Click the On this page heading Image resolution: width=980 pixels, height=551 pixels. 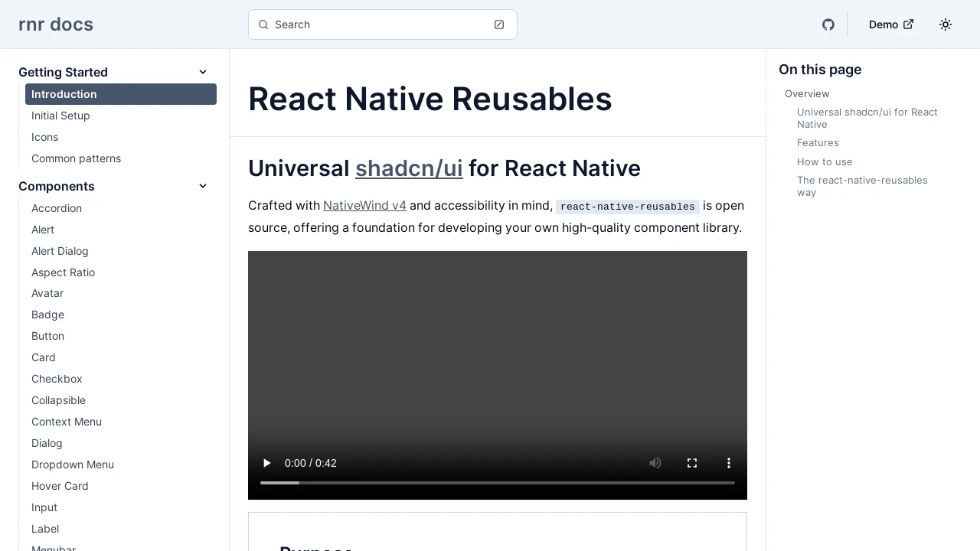(x=820, y=70)
